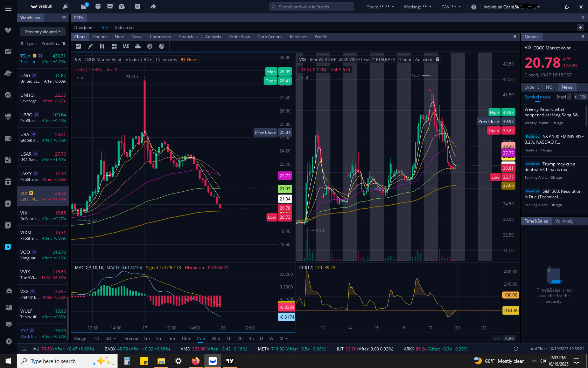
Task: Open the 'Trump may cut a deal with China' news
Action: [553, 170]
